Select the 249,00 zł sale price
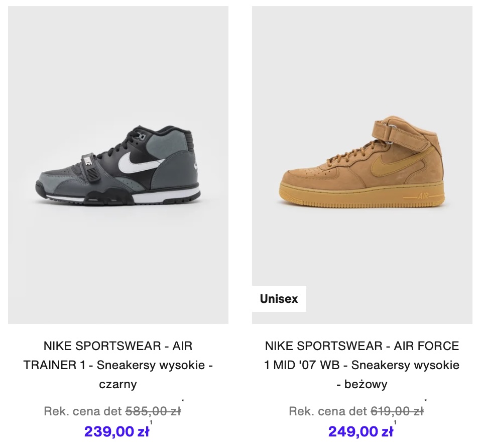The width and height of the screenshot is (479, 448). coord(361,431)
